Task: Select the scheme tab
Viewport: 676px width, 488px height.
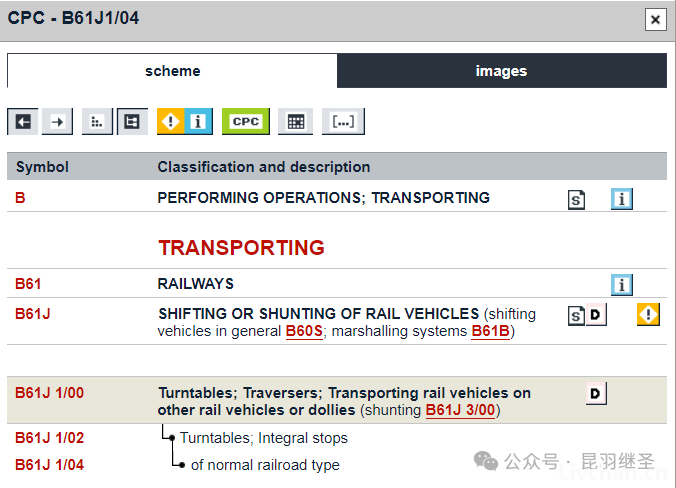Action: (172, 71)
